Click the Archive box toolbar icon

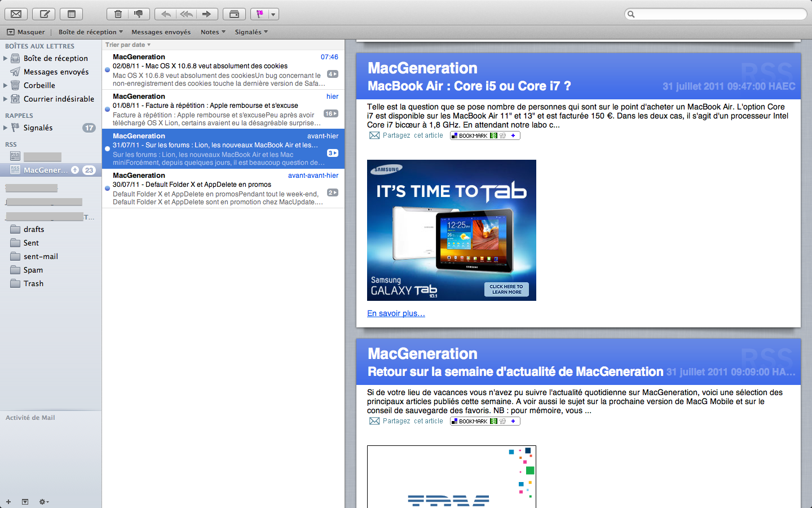click(234, 14)
